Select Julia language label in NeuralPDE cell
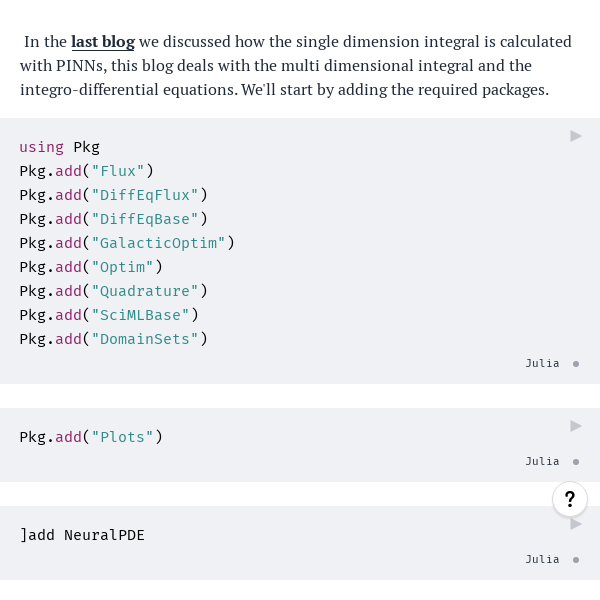Viewport: 600px width, 600px height. tap(542, 559)
